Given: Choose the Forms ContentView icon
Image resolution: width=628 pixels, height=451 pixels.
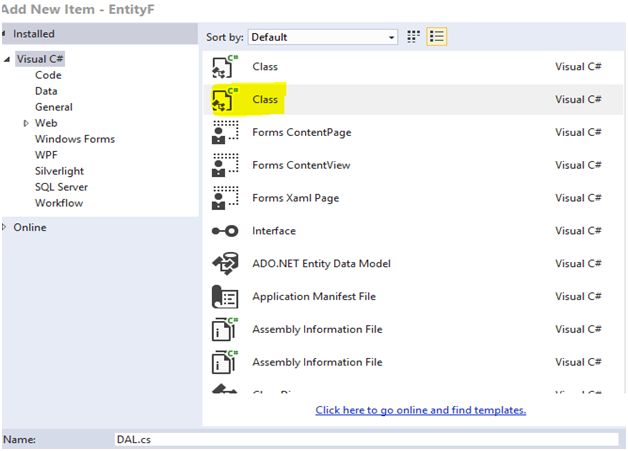Looking at the screenshot, I should 225,166.
